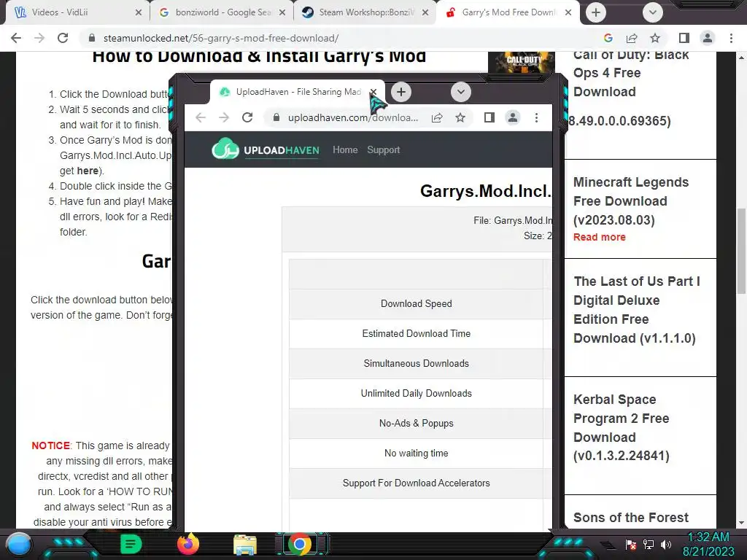This screenshot has width=747, height=560.
Task: Click Unlimited Daily Downloads row
Action: click(x=421, y=394)
